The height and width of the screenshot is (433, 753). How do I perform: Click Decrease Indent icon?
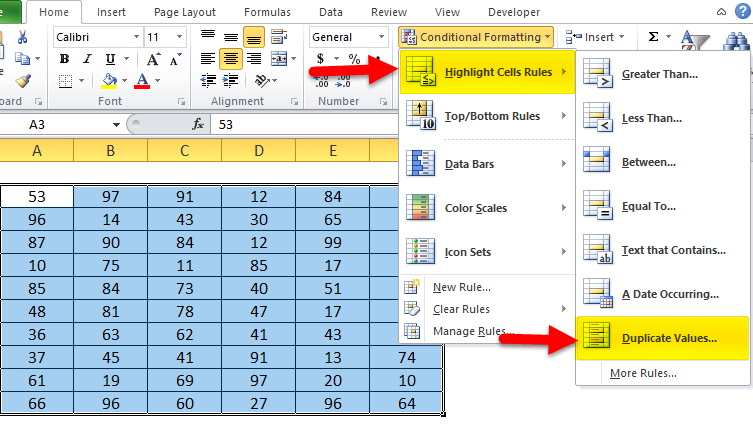tap(208, 80)
